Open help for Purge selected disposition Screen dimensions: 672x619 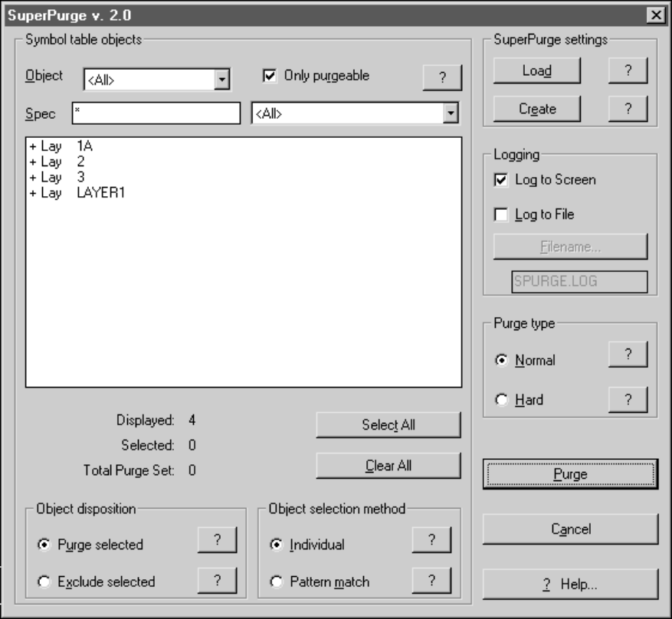click(x=217, y=540)
